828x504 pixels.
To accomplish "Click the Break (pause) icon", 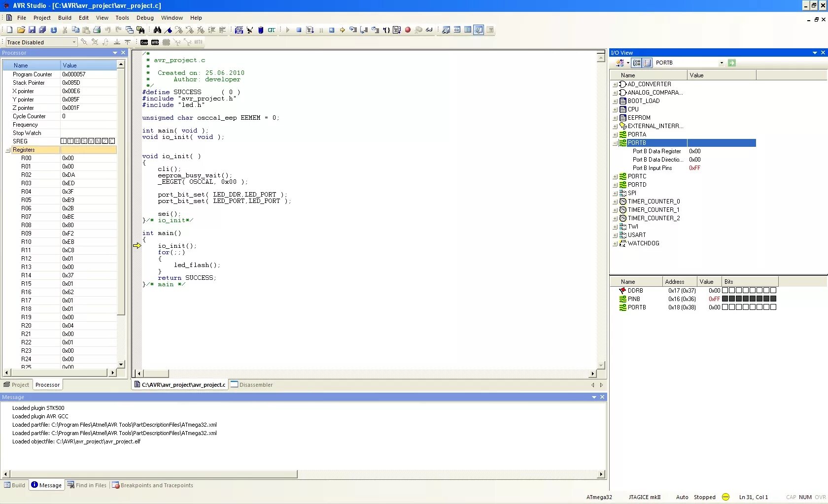I will tap(321, 30).
